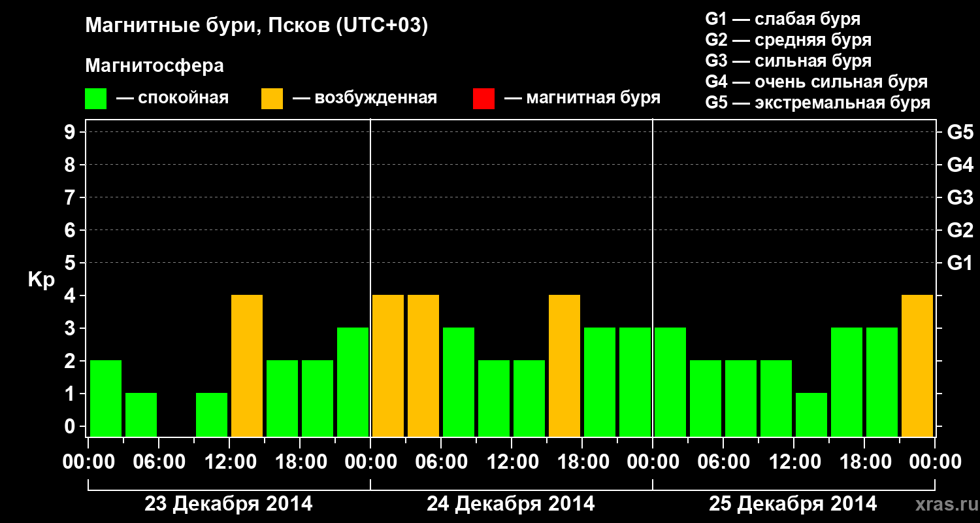Click the Kp 1 bar at 03:00–06:00 on 23 December

pos(141,414)
